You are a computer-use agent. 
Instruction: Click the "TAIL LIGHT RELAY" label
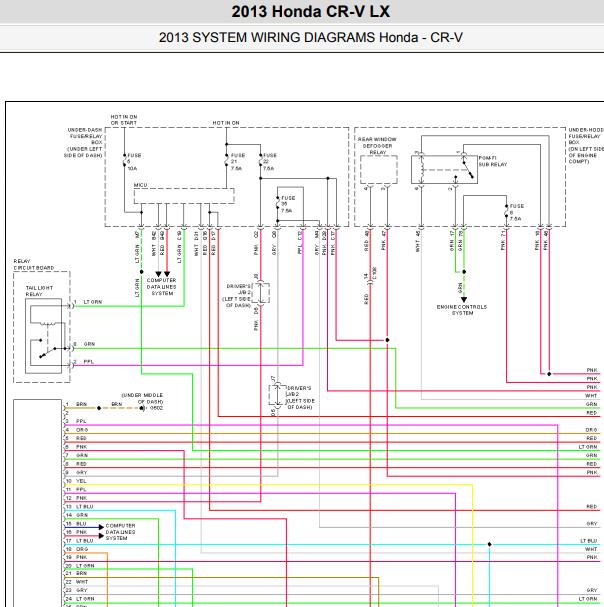[39, 291]
